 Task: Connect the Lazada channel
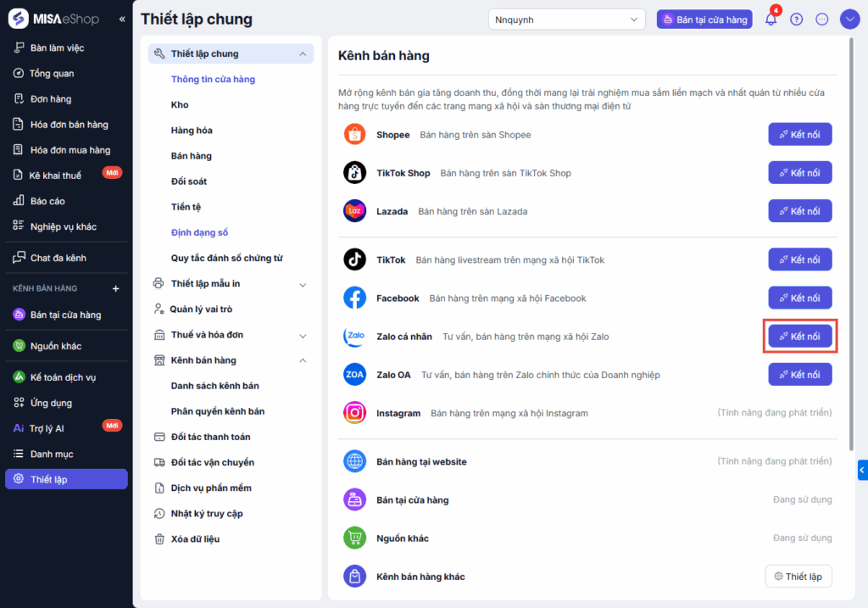click(800, 211)
